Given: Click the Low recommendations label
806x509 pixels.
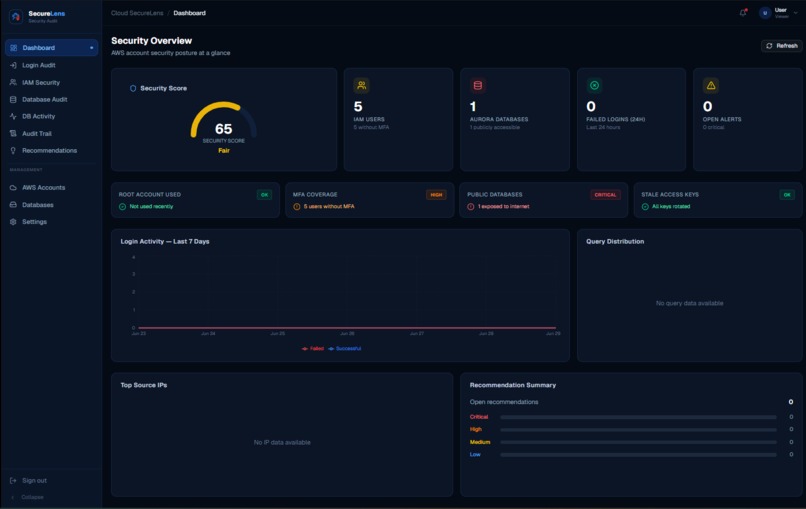Looking at the screenshot, I should point(475,455).
